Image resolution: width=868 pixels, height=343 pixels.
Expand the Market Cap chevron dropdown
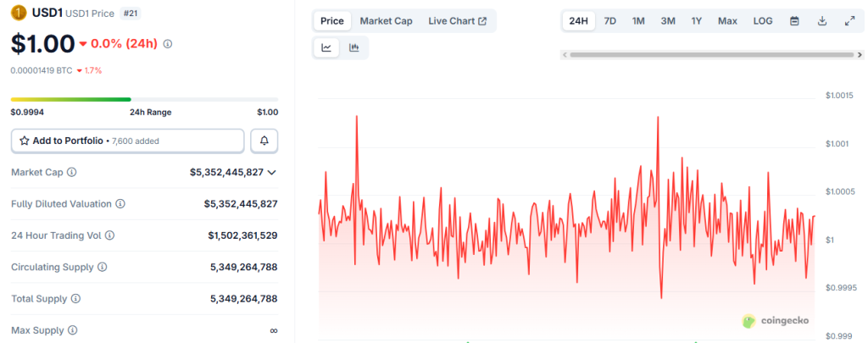click(x=272, y=173)
